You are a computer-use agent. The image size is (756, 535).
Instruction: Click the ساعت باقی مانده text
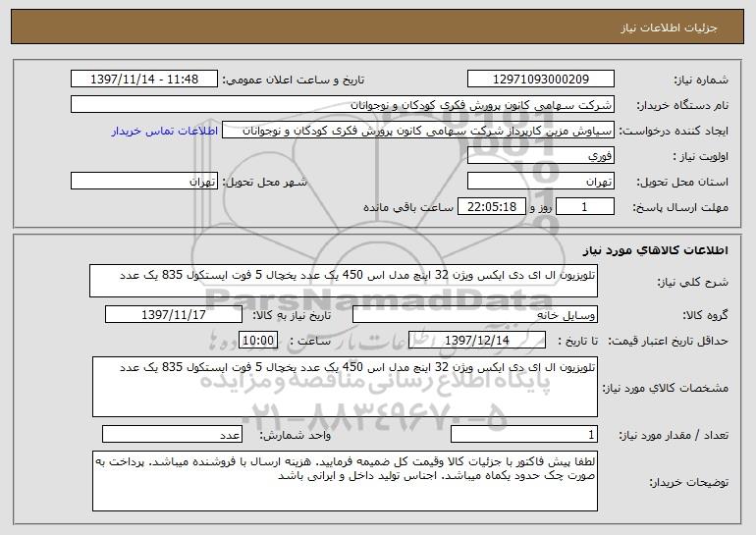pos(408,207)
